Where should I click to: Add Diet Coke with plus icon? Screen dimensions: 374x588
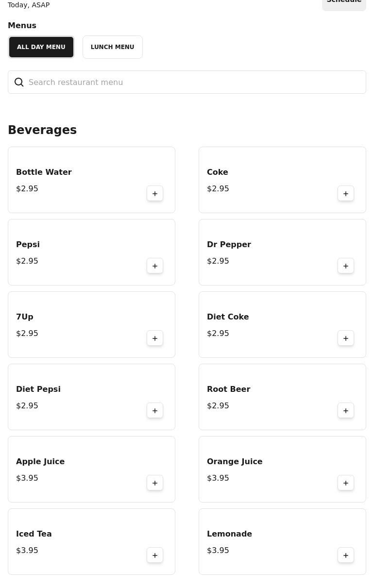coord(346,338)
